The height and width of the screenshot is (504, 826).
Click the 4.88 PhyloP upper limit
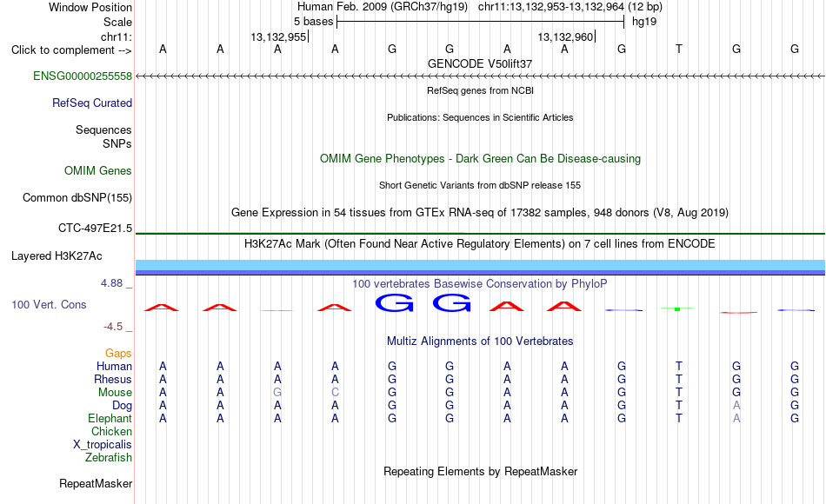111,283
